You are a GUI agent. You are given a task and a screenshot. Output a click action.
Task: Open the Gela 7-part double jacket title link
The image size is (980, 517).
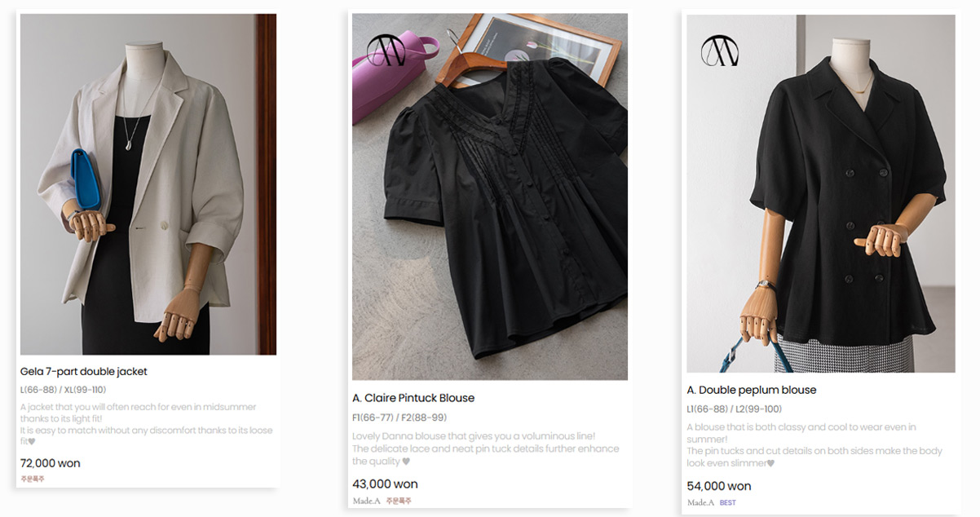84,372
